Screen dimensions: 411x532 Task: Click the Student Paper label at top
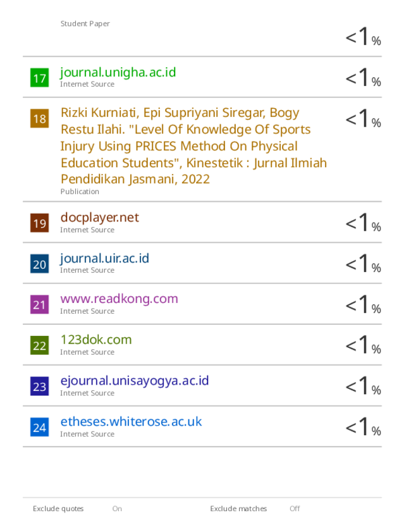coord(85,24)
